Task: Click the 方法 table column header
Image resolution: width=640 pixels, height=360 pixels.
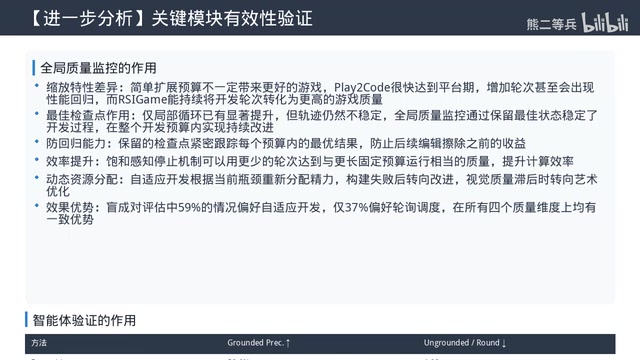Action: [39, 343]
